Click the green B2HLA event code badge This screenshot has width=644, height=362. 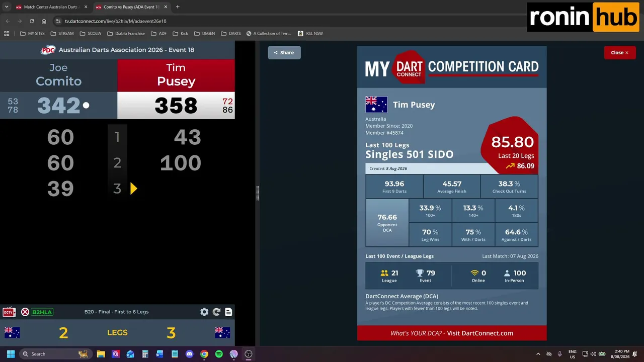pyautogui.click(x=42, y=312)
